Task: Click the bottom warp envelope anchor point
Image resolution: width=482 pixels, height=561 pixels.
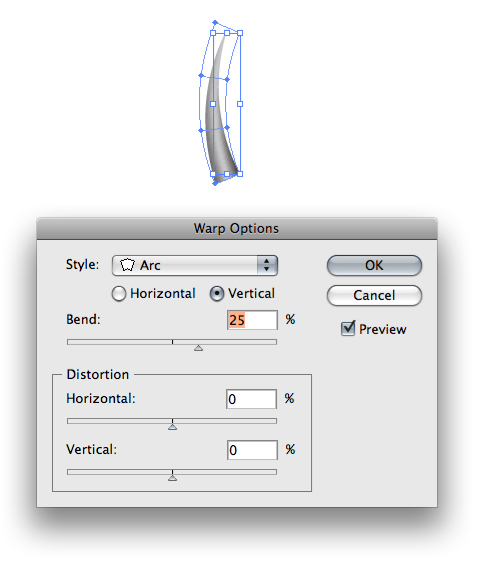Action: click(215, 184)
